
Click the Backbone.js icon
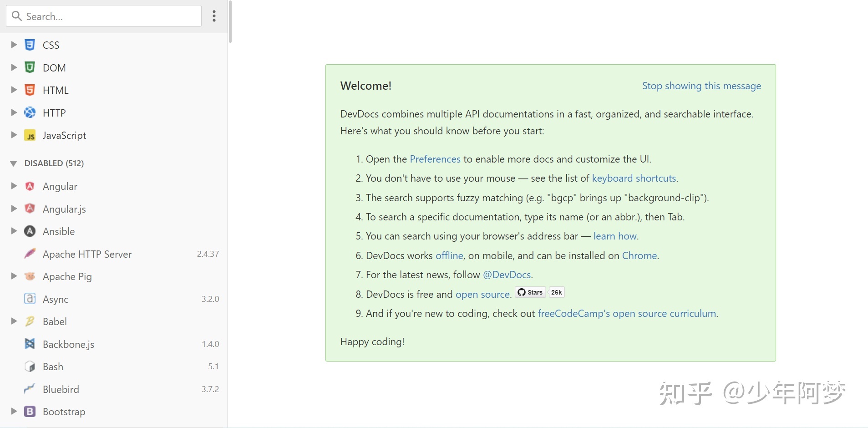click(30, 344)
